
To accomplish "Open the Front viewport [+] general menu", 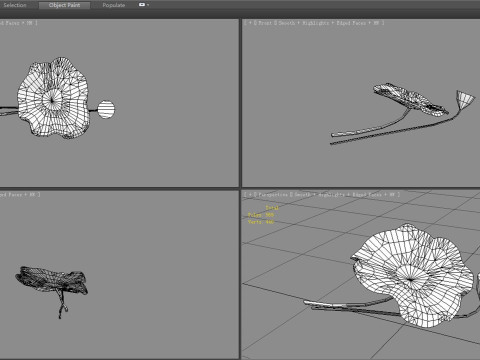I will (x=249, y=23).
